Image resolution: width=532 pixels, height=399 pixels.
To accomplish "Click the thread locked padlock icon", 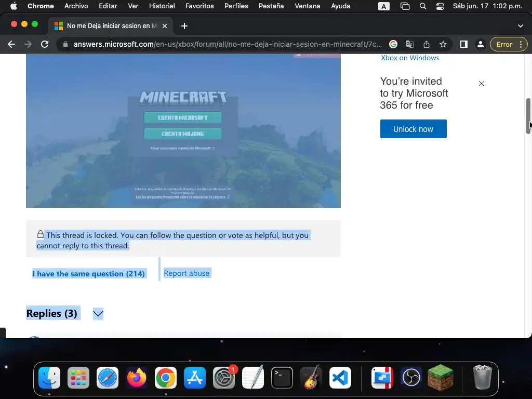I will (x=41, y=234).
